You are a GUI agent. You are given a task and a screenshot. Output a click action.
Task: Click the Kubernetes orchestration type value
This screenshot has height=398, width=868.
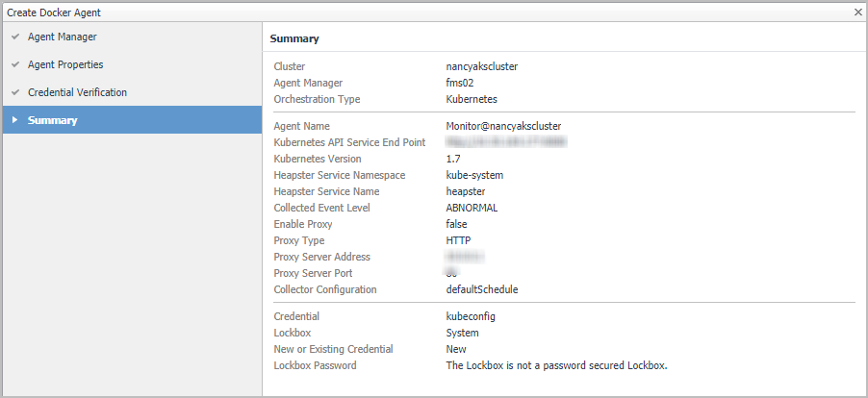pos(472,100)
